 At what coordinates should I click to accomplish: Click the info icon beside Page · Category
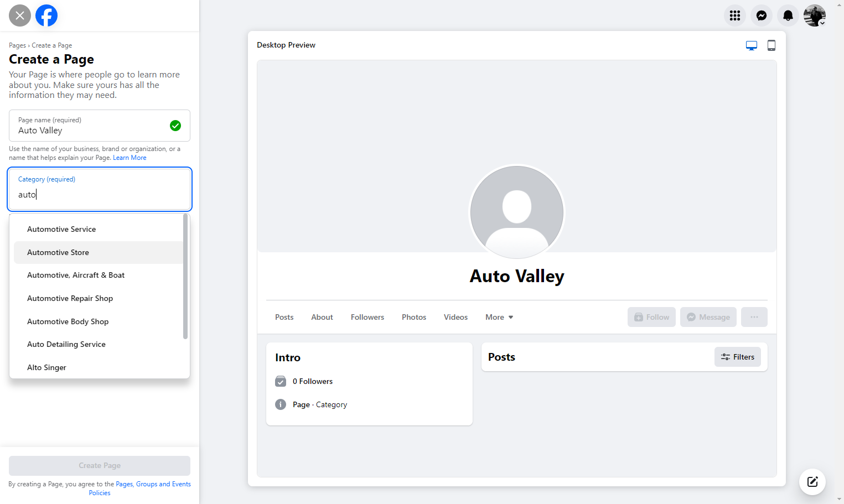[x=281, y=404]
